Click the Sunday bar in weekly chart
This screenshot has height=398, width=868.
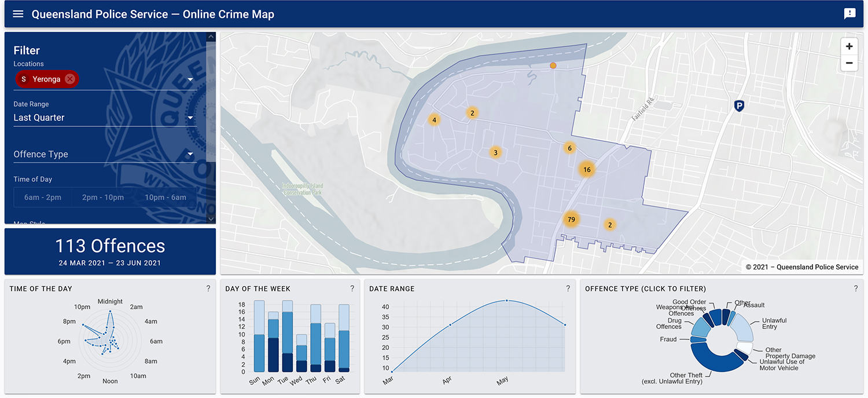tap(259, 336)
